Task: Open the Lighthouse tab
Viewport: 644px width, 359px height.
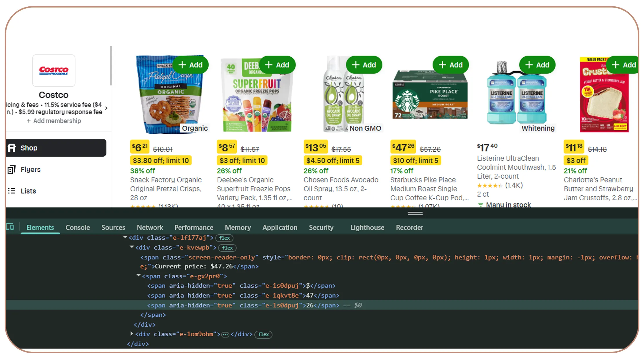Action: [x=367, y=228]
